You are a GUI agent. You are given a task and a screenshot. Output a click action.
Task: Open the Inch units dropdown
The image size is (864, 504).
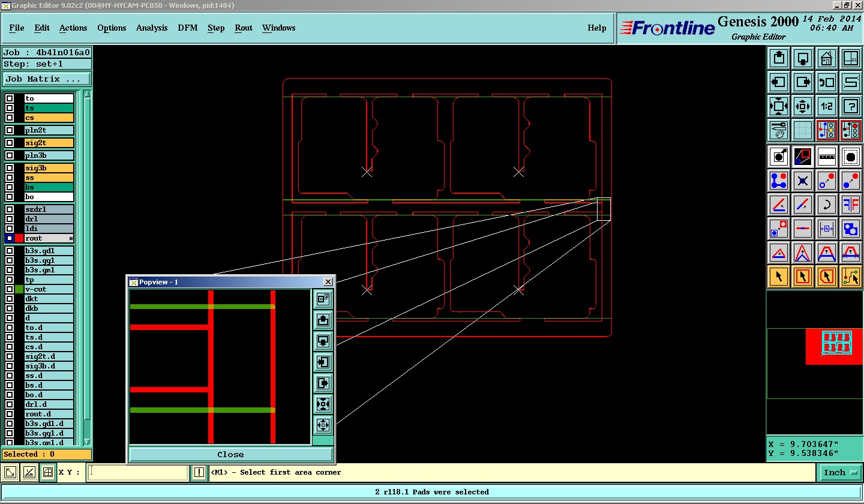(840, 473)
